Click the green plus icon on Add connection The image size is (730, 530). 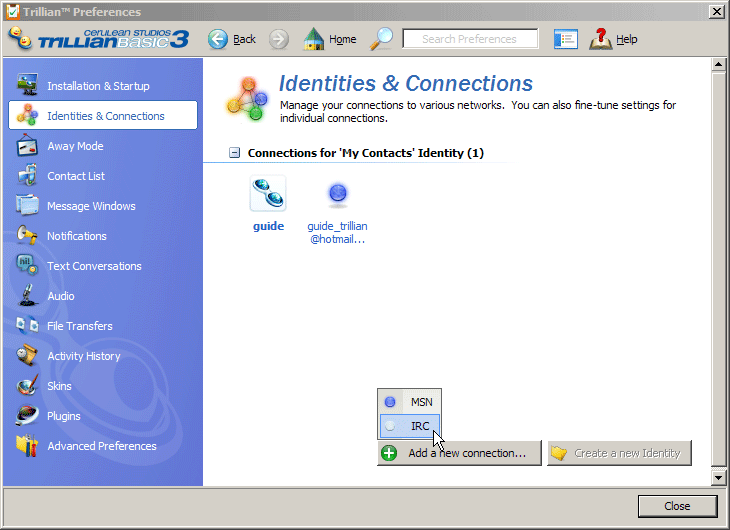point(389,453)
